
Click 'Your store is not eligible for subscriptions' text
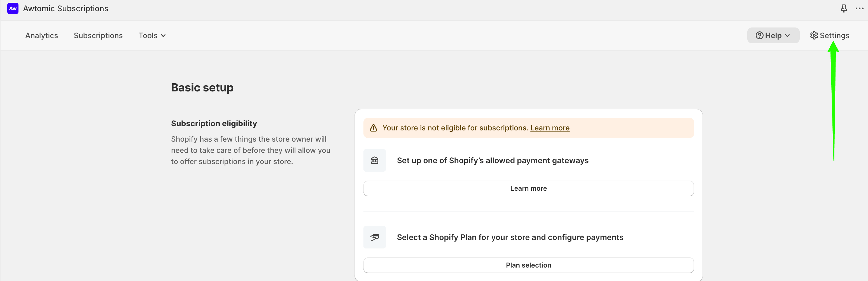tap(455, 128)
